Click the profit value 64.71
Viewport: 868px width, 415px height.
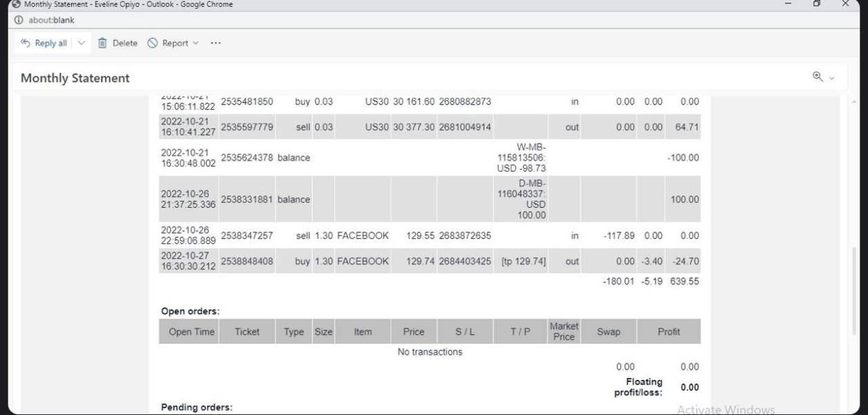(686, 127)
